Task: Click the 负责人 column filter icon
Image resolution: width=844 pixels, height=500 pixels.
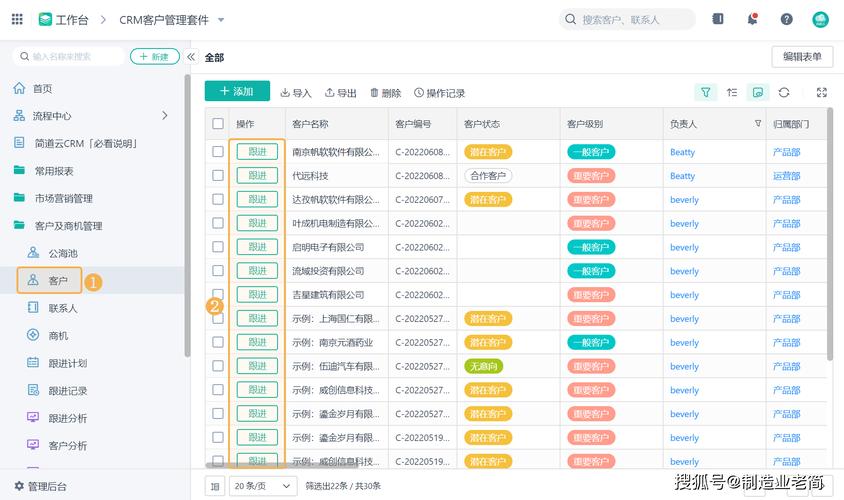Action: pos(758,123)
